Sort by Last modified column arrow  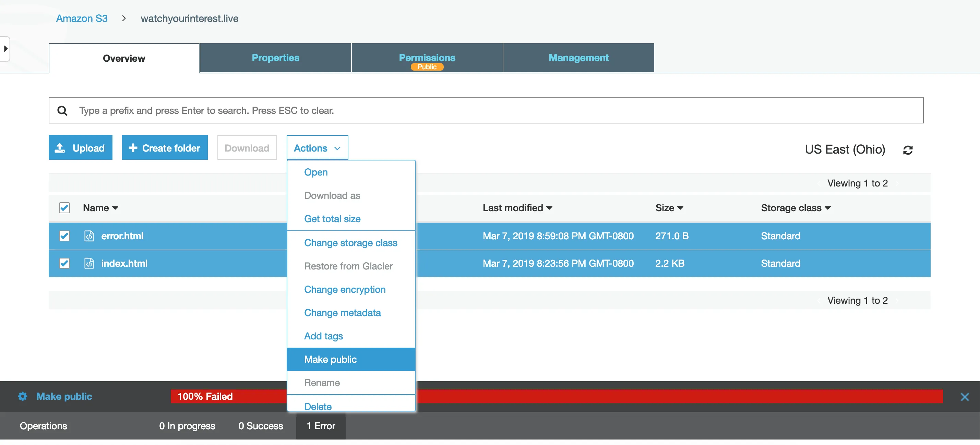(x=549, y=208)
